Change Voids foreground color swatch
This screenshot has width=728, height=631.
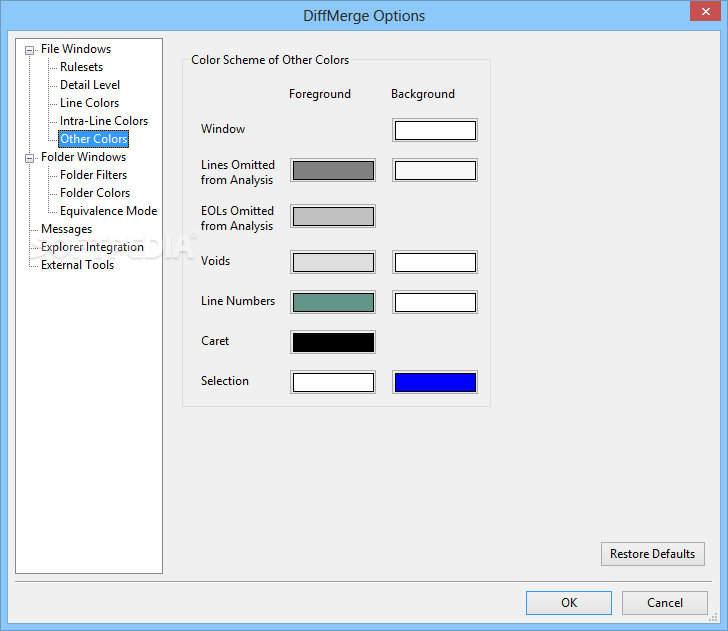333,262
